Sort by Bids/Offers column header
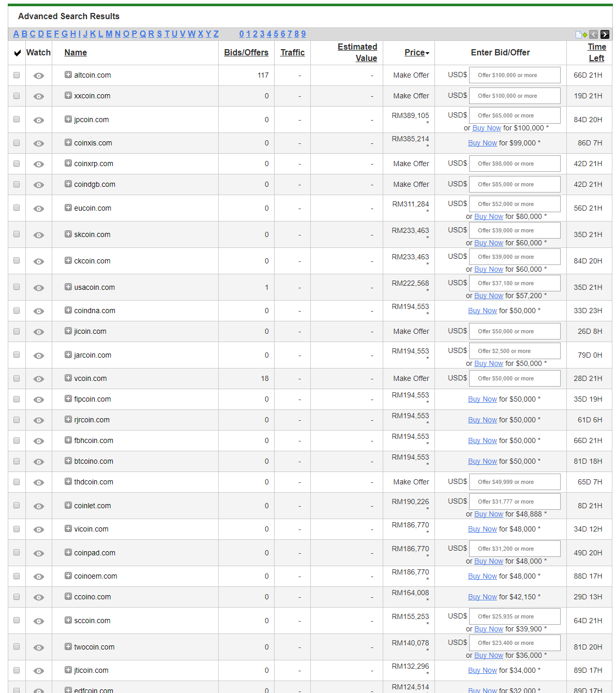The width and height of the screenshot is (616, 693). click(246, 52)
